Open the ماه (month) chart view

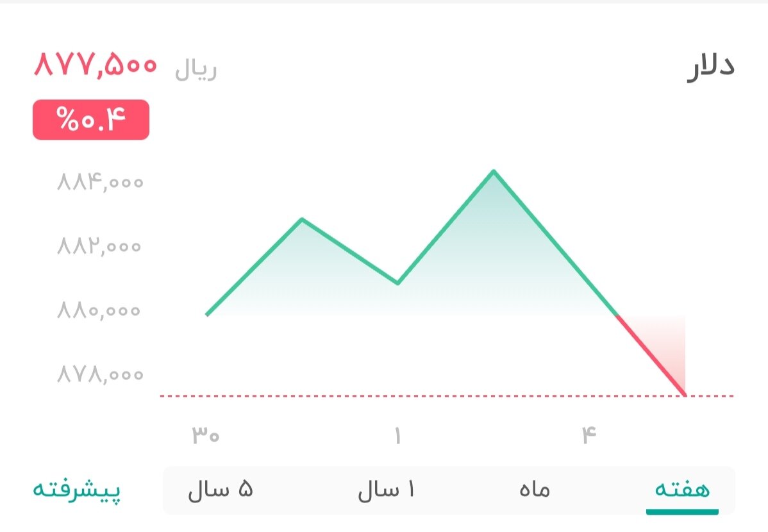tap(533, 490)
